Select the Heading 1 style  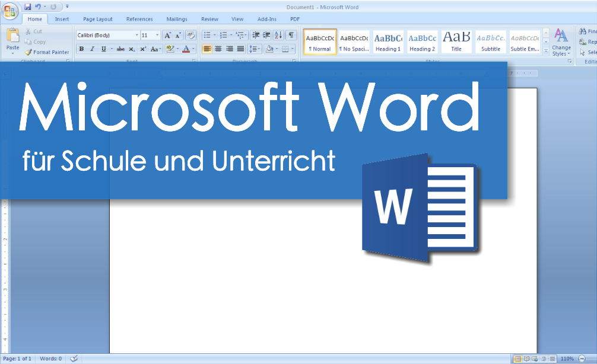[388, 41]
